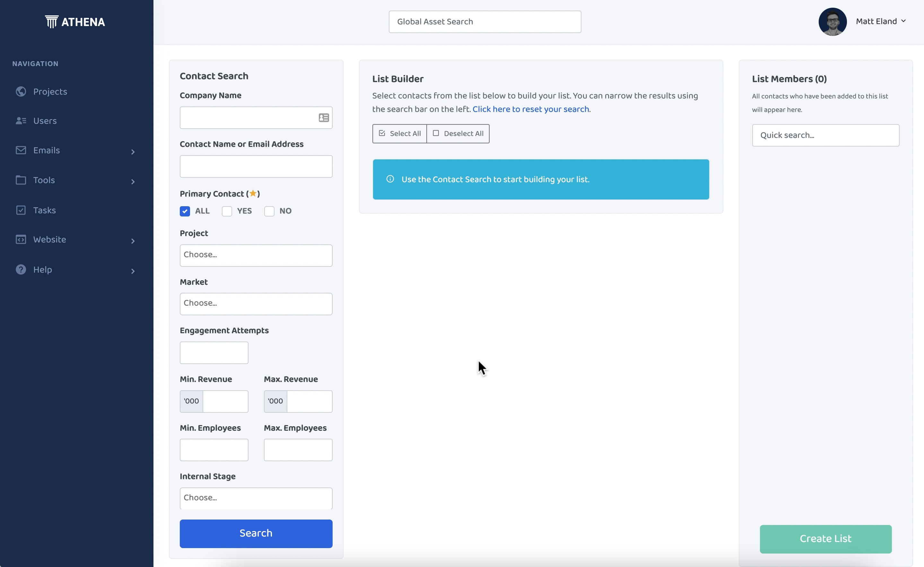Check the NO primary contact option
The image size is (924, 567).
[269, 211]
